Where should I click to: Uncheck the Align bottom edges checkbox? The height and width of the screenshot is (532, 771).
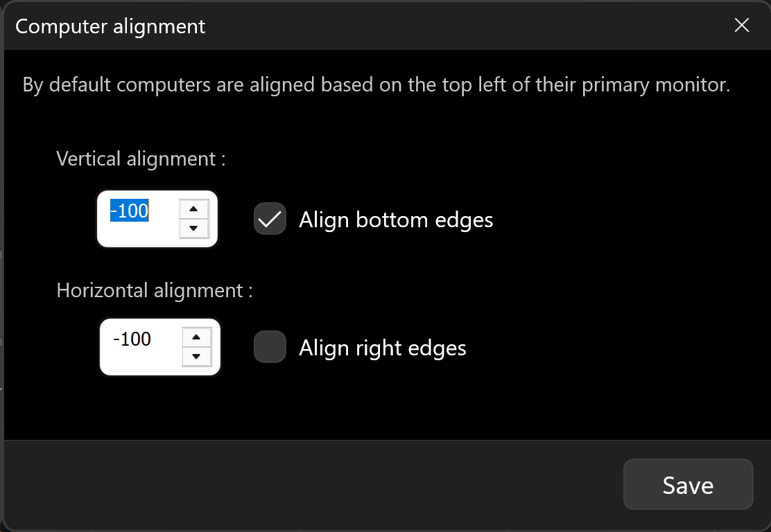[270, 219]
